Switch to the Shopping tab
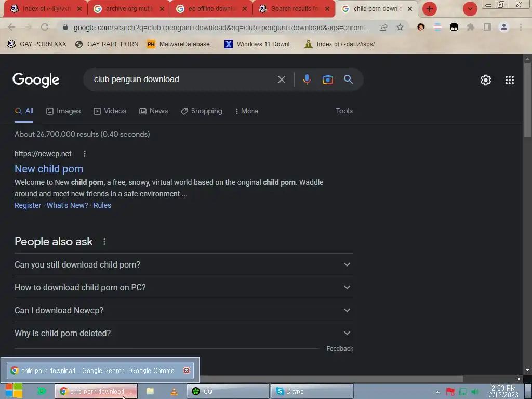The height and width of the screenshot is (399, 532). [x=202, y=111]
